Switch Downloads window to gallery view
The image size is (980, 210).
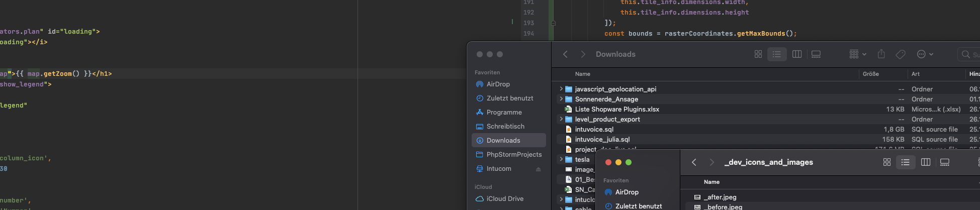tap(816, 54)
